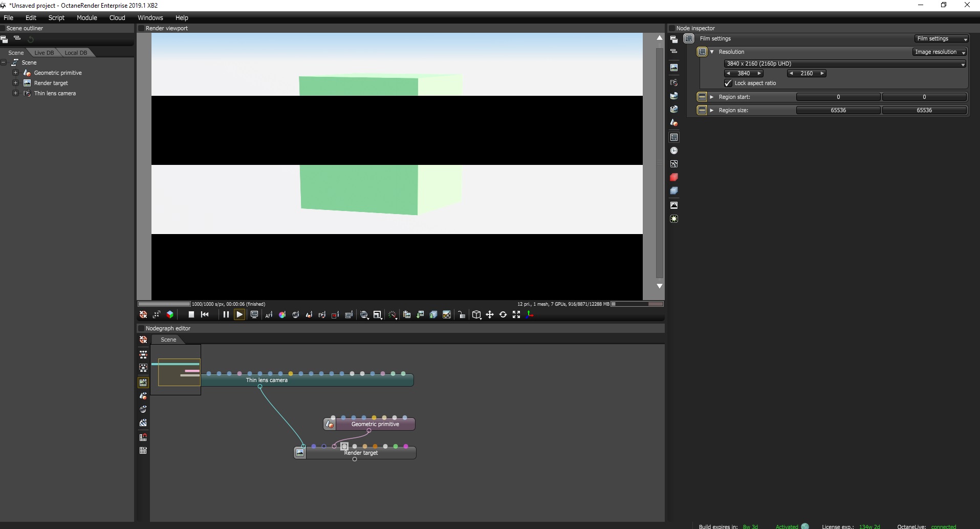Toggle texture preview in nodegraph toolbar
This screenshot has height=529, width=980.
click(x=143, y=422)
